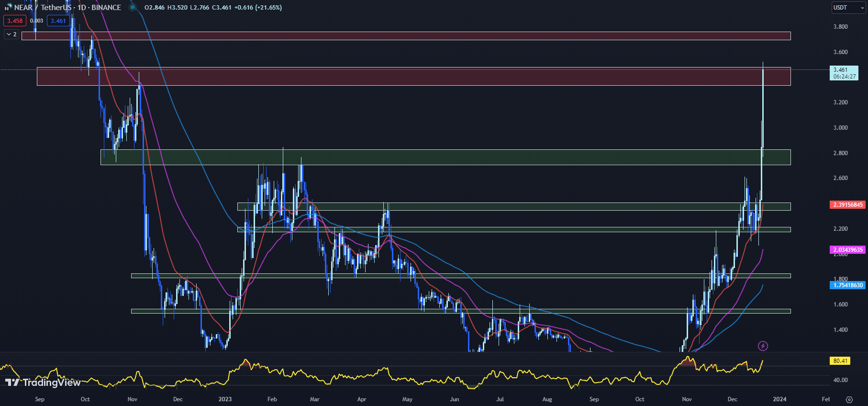Click the Feb label on the time axis
The width and height of the screenshot is (868, 406).
pos(272,399)
